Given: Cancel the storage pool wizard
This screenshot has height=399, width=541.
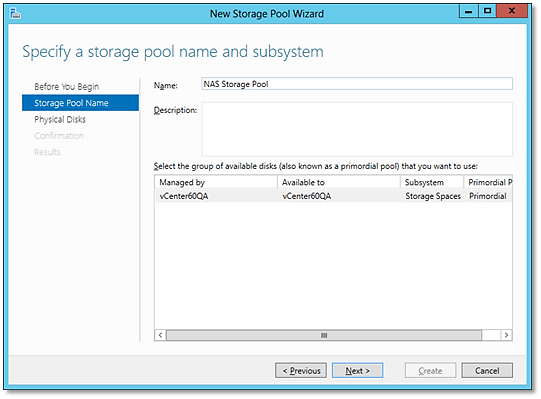Looking at the screenshot, I should coord(487,370).
